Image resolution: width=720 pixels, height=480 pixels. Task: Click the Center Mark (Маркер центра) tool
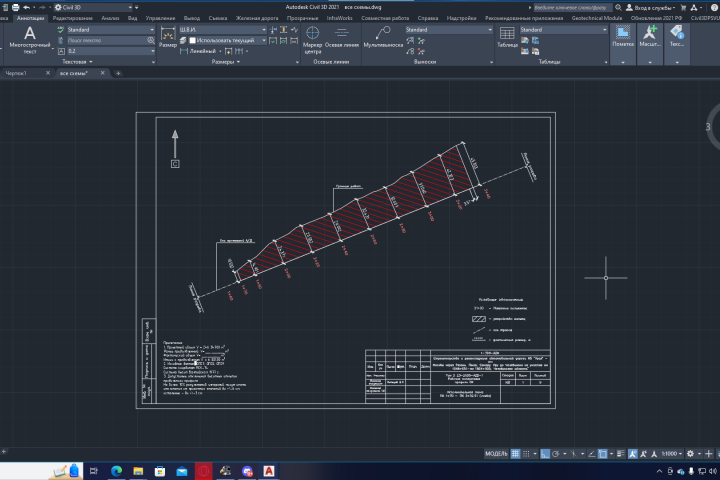(x=313, y=40)
